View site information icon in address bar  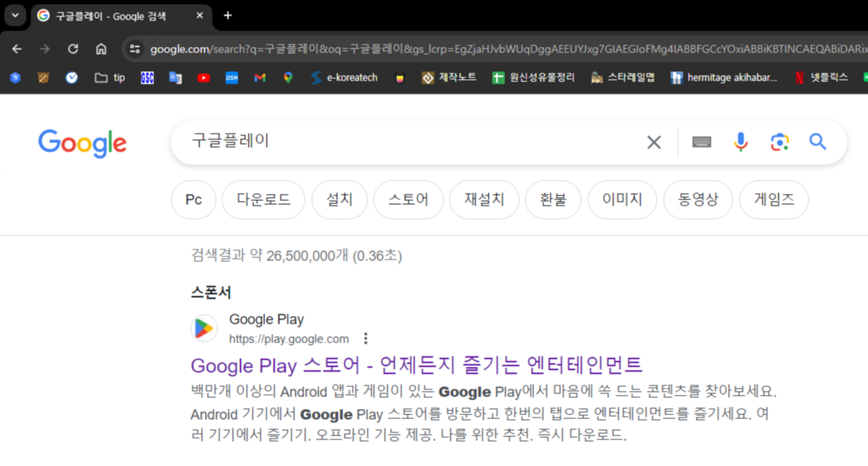tap(135, 49)
